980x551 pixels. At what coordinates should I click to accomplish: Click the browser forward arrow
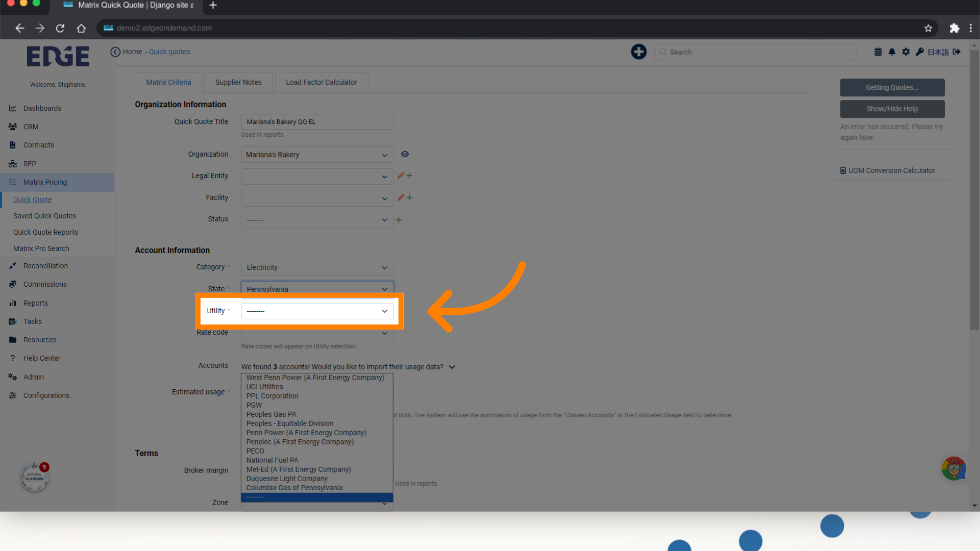click(40, 28)
